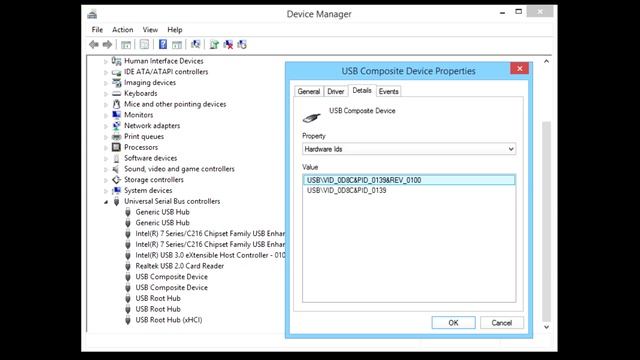Expand the Network adapters node
The height and width of the screenshot is (360, 640).
pyautogui.click(x=106, y=126)
